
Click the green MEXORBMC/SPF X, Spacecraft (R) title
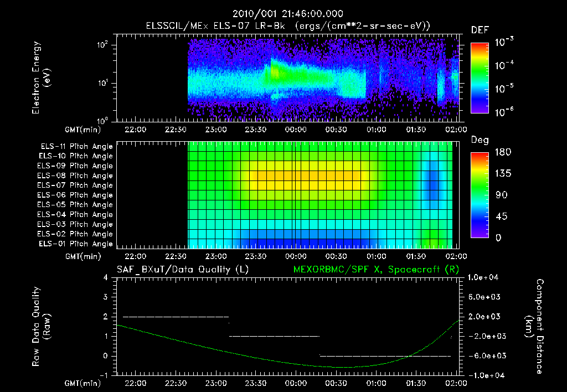[x=376, y=270]
